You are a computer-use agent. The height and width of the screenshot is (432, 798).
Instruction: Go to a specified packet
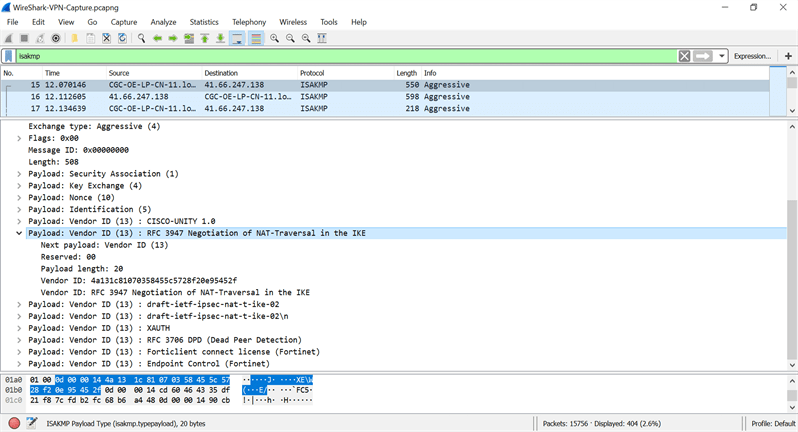click(189, 38)
